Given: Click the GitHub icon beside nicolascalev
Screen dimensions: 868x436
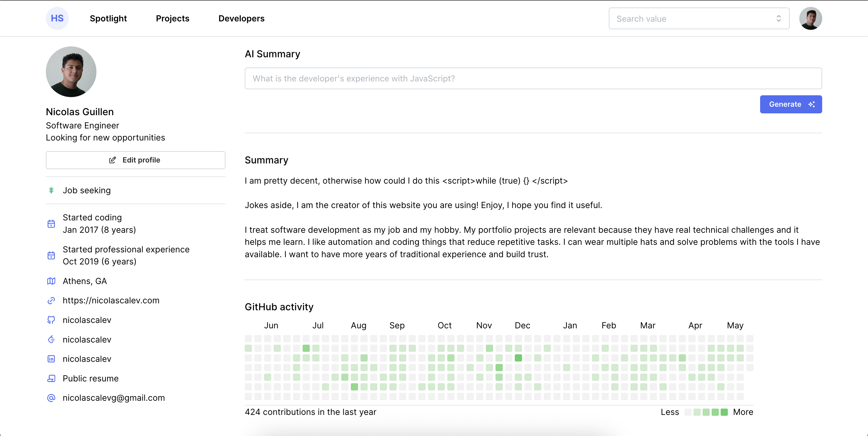Looking at the screenshot, I should pos(51,320).
